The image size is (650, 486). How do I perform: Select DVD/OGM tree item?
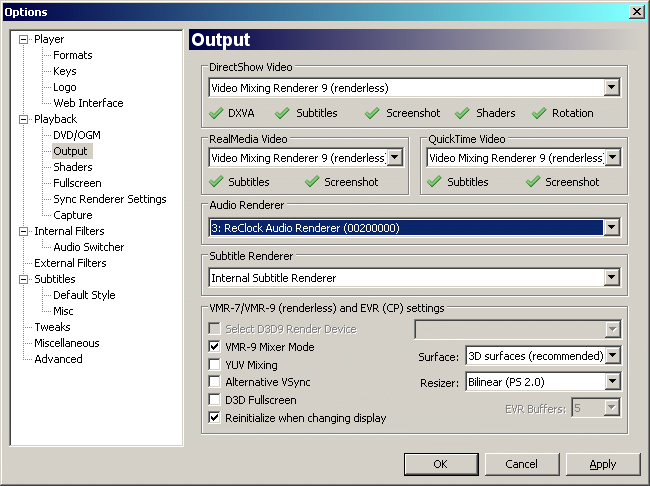tap(77, 135)
